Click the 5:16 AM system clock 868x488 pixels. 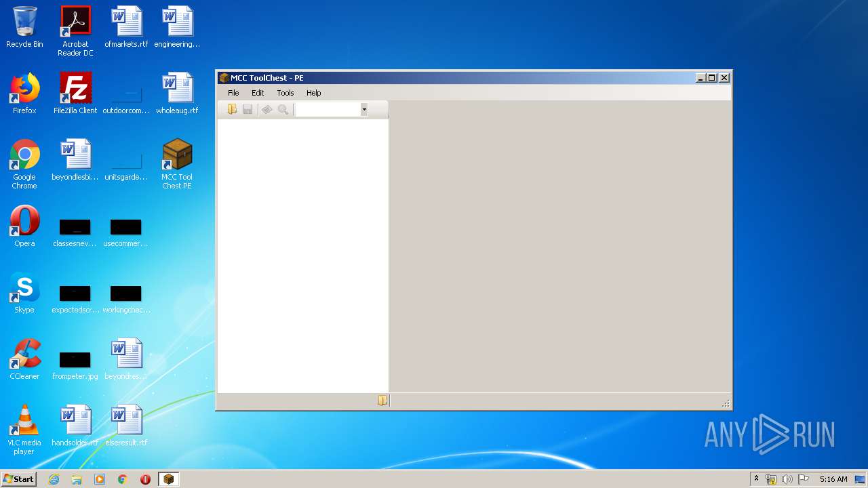click(x=833, y=479)
